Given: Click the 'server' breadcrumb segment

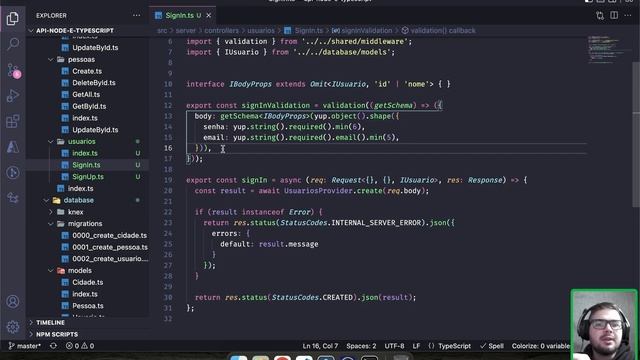Looking at the screenshot, I should pyautogui.click(x=186, y=31).
